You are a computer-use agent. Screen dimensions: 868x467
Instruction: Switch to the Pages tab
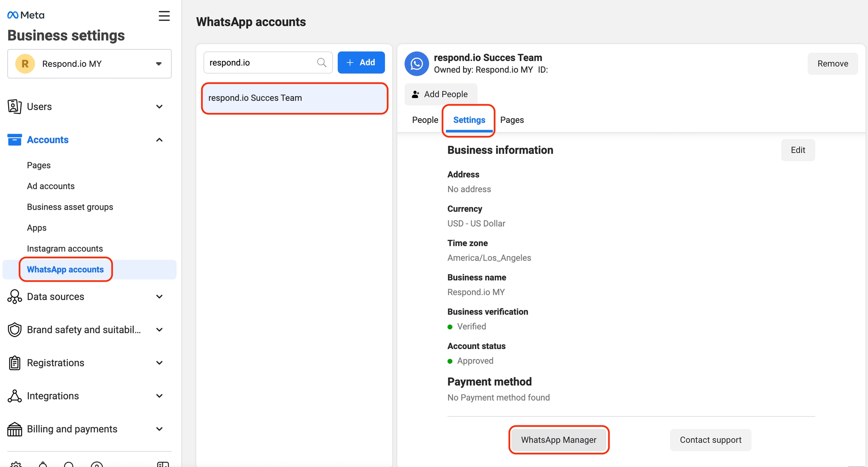pyautogui.click(x=512, y=120)
